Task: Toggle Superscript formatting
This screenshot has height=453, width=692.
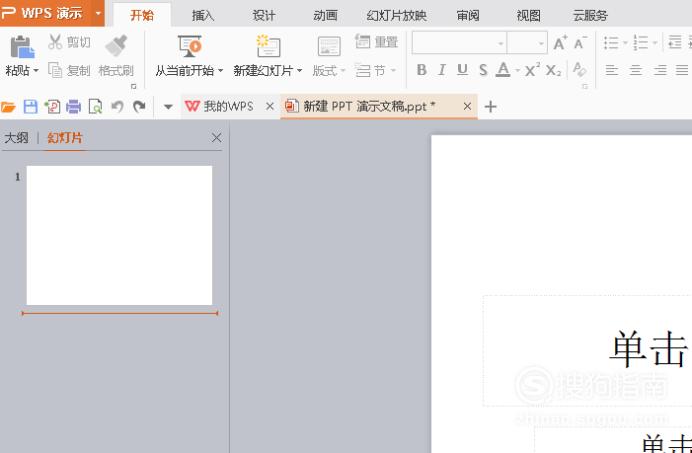Action: pyautogui.click(x=532, y=70)
